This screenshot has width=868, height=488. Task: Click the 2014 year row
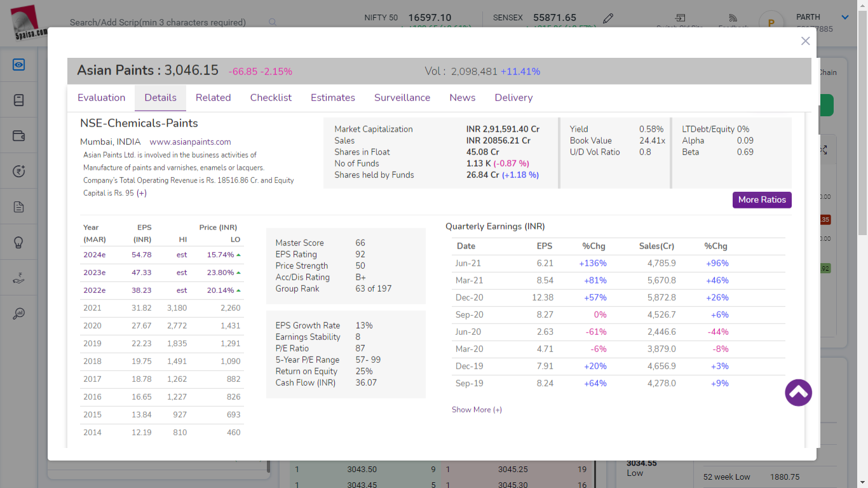pos(162,433)
